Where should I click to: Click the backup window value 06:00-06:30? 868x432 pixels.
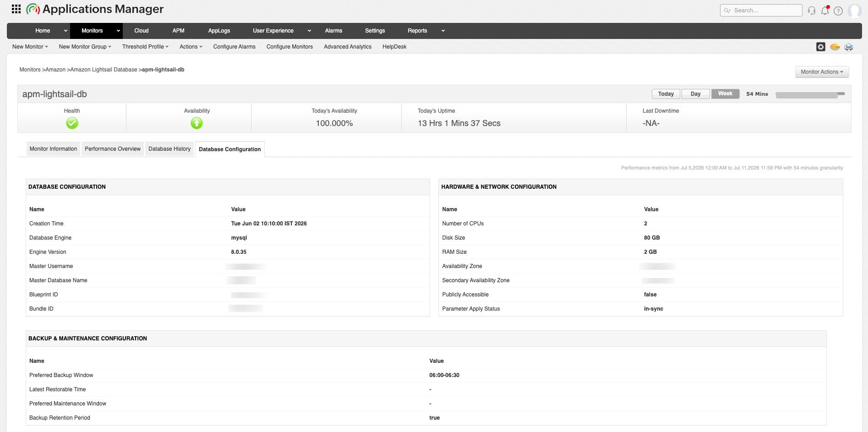[x=444, y=375]
